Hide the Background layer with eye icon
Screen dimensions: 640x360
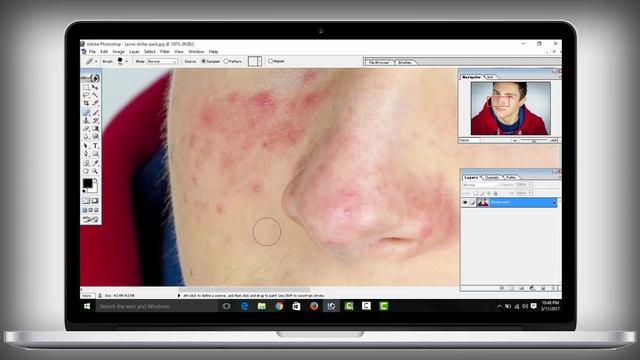coord(465,202)
